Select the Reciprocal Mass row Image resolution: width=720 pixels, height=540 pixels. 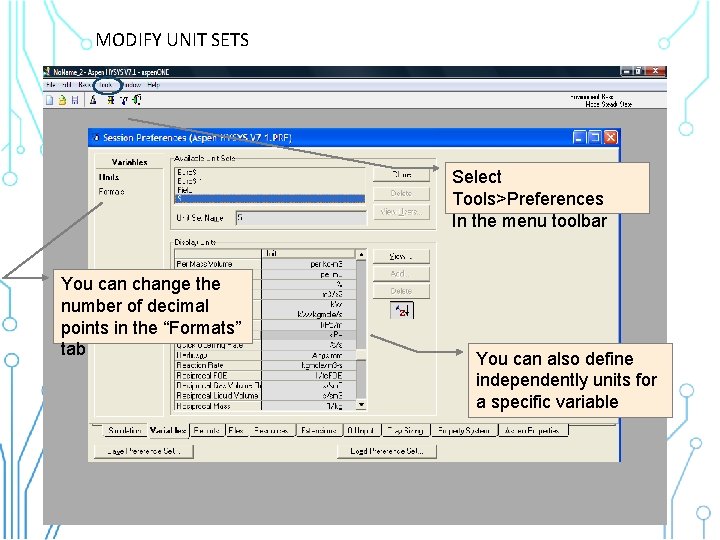(x=265, y=406)
